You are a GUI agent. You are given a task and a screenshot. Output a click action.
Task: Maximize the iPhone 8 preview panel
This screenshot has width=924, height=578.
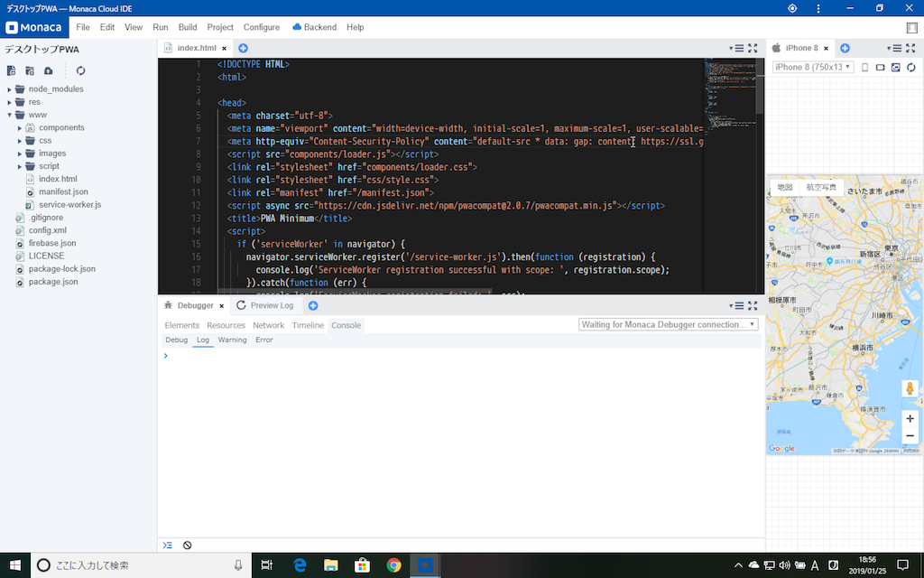[911, 49]
